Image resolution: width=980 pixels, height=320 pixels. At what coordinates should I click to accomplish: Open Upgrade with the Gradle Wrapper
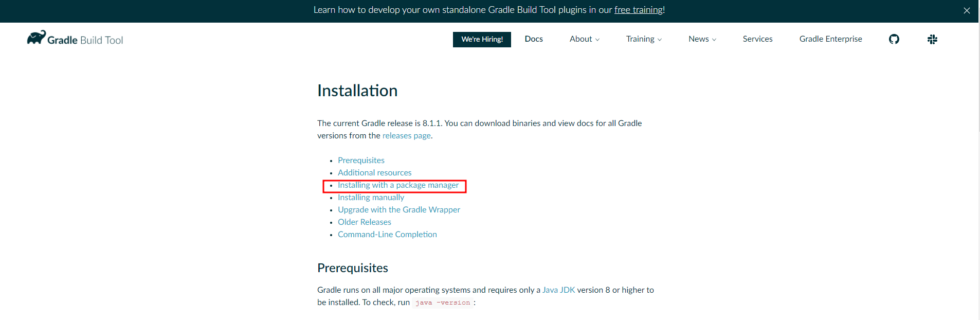[x=398, y=210]
